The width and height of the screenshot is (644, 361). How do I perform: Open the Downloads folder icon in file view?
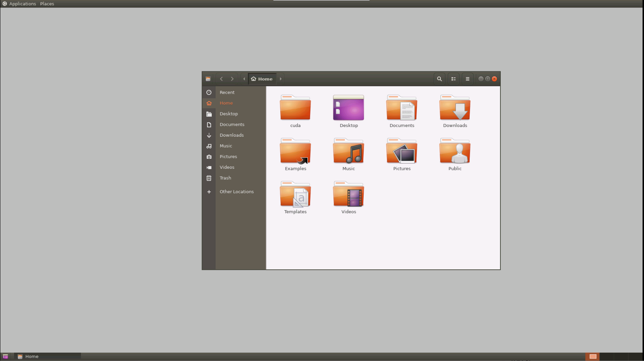pyautogui.click(x=455, y=108)
